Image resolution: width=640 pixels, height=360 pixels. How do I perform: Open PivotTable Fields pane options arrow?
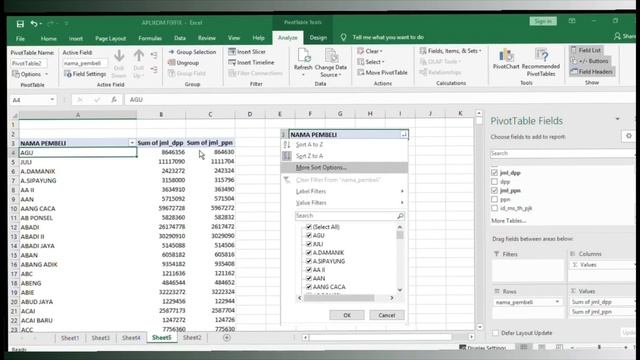[618, 119]
